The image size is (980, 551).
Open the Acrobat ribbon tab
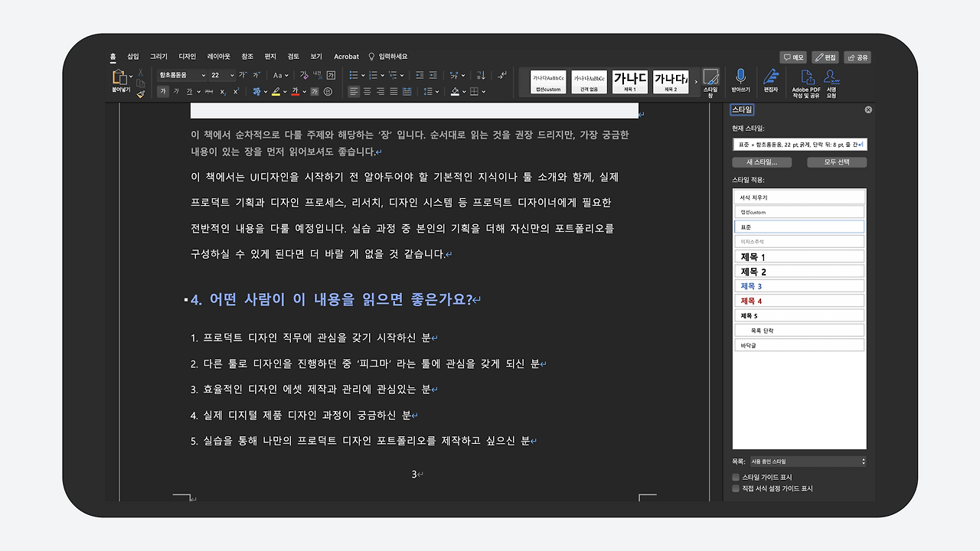coord(346,57)
